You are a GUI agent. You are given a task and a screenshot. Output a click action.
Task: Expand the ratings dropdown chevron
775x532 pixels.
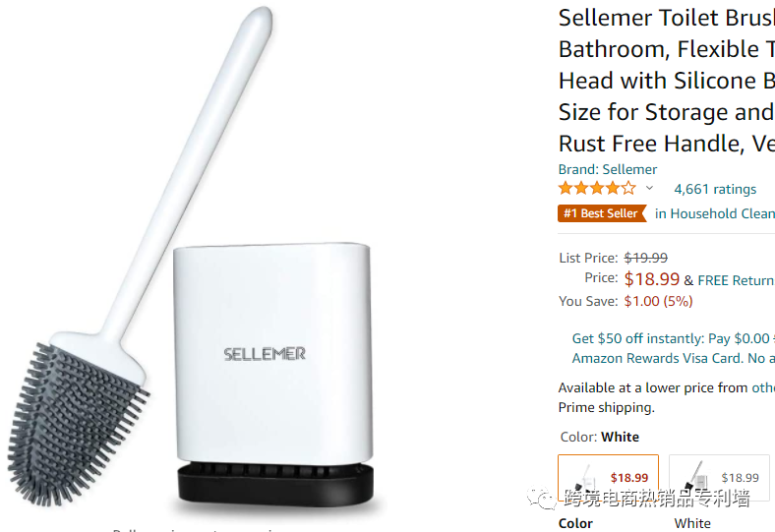[x=649, y=188]
